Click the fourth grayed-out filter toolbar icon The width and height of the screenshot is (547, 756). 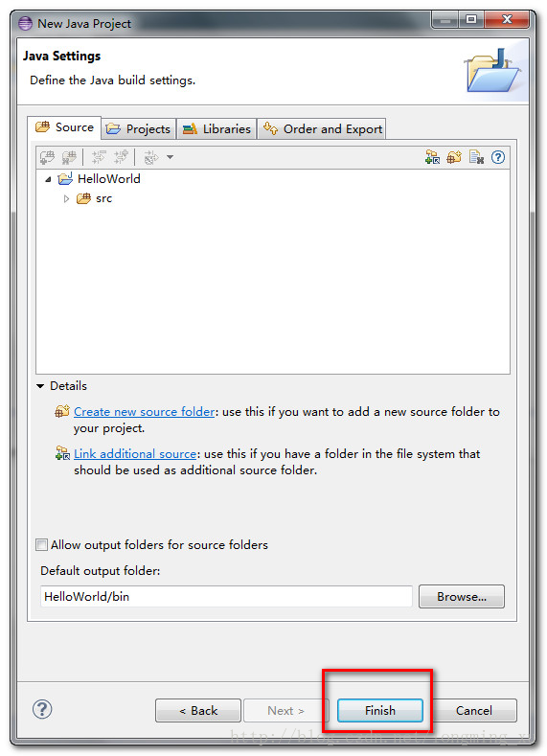pos(121,157)
